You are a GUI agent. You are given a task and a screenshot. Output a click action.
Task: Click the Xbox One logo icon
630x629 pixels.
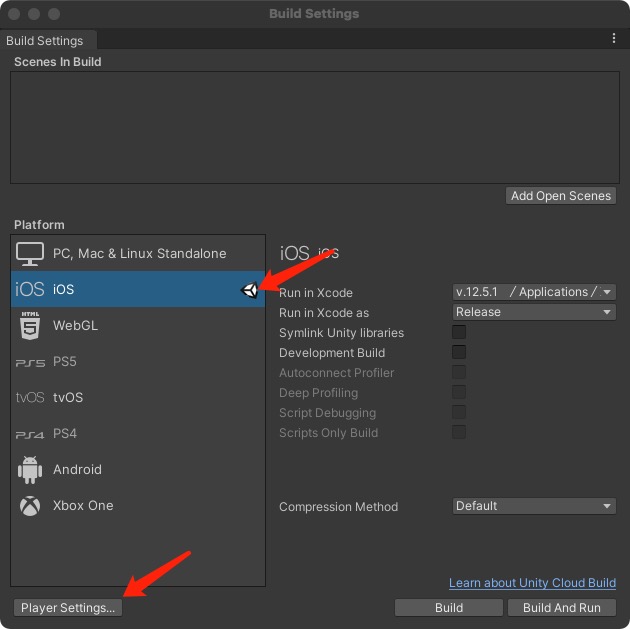click(30, 506)
